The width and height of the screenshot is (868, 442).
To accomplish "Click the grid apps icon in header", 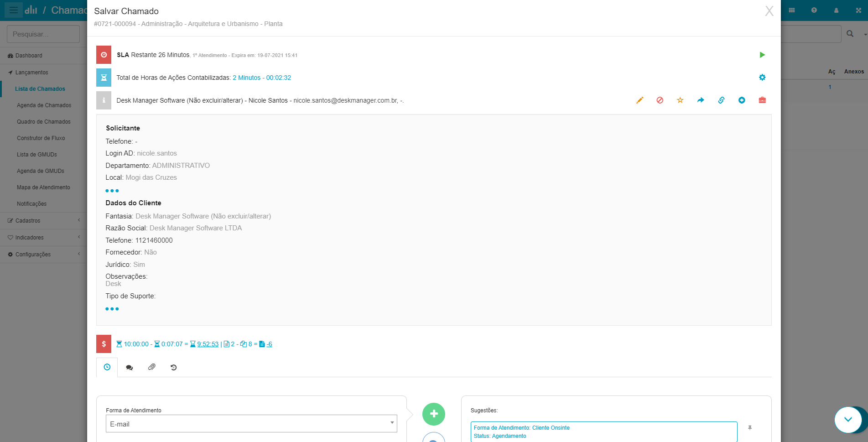I will pos(792,10).
